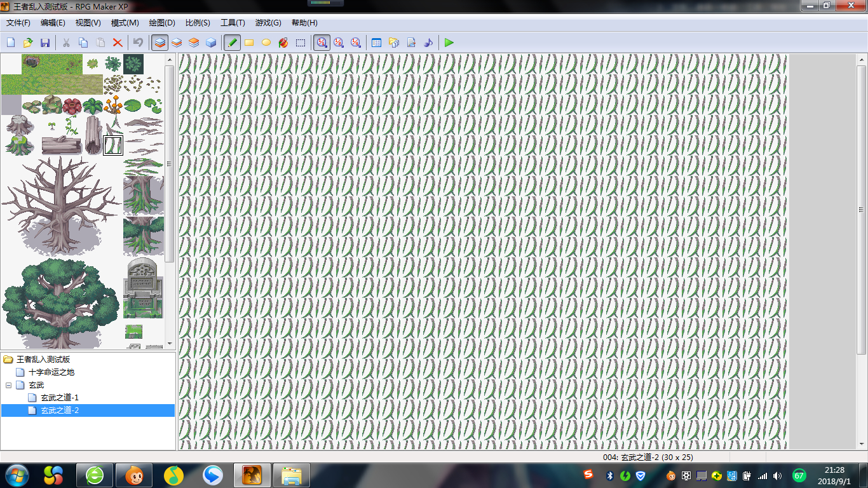Pick the large leafy green tree tile
Screen dimensions: 868x488
[x=61, y=303]
